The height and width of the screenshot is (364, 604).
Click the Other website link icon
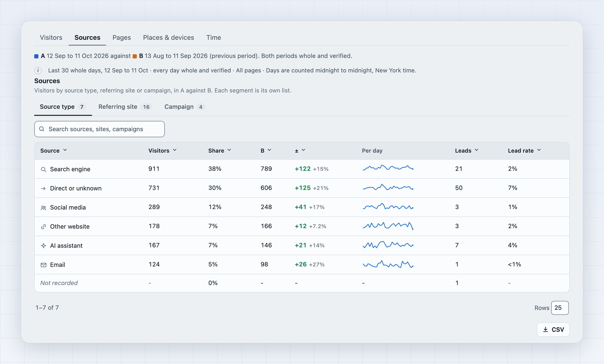[43, 227]
